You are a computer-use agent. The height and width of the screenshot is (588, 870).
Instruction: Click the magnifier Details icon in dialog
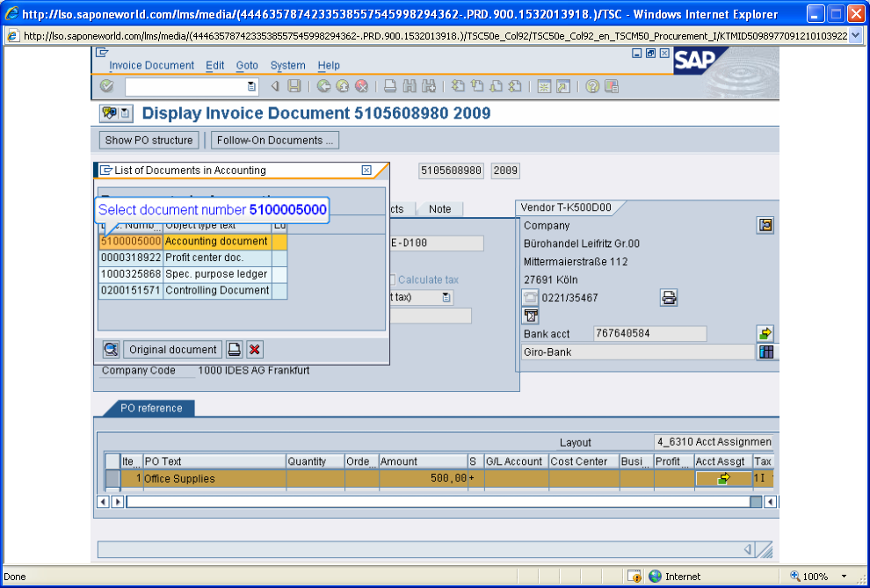111,350
